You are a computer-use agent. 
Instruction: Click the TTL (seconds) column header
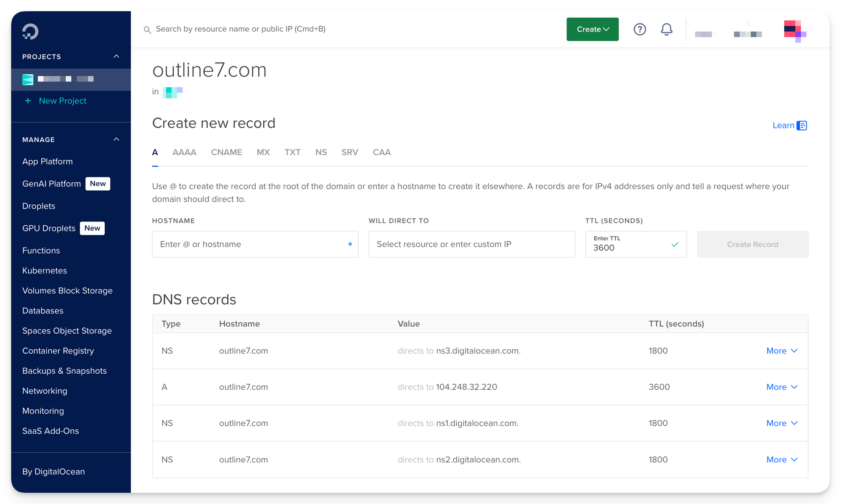676,324
